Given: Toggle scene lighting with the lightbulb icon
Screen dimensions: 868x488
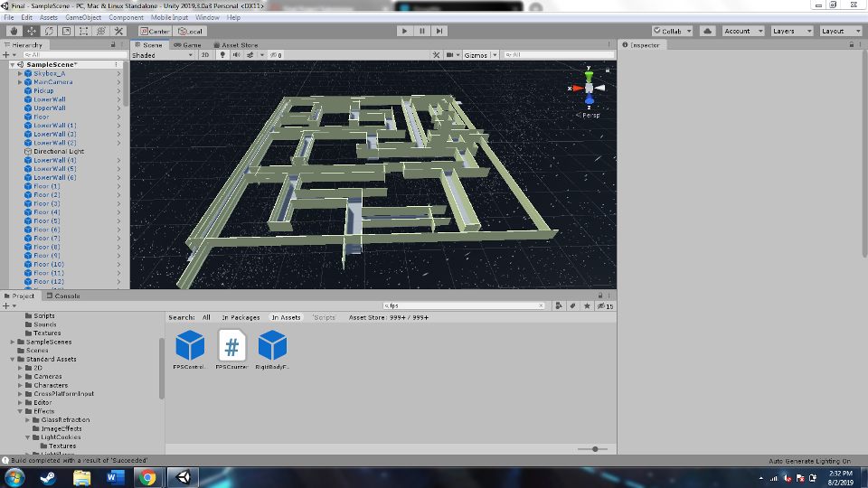Looking at the screenshot, I should [222, 55].
